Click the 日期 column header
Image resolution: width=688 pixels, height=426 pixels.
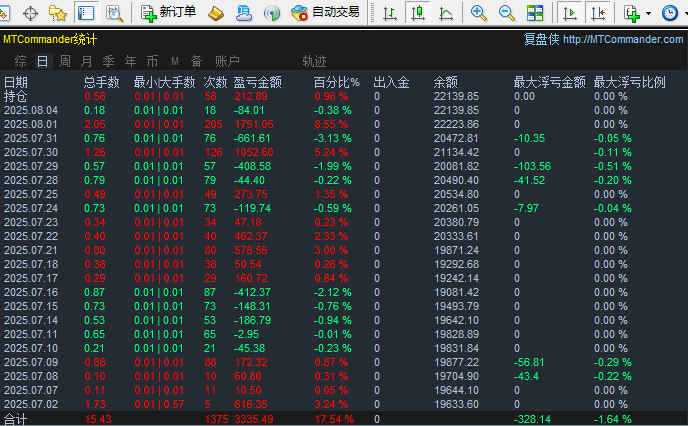(16, 82)
